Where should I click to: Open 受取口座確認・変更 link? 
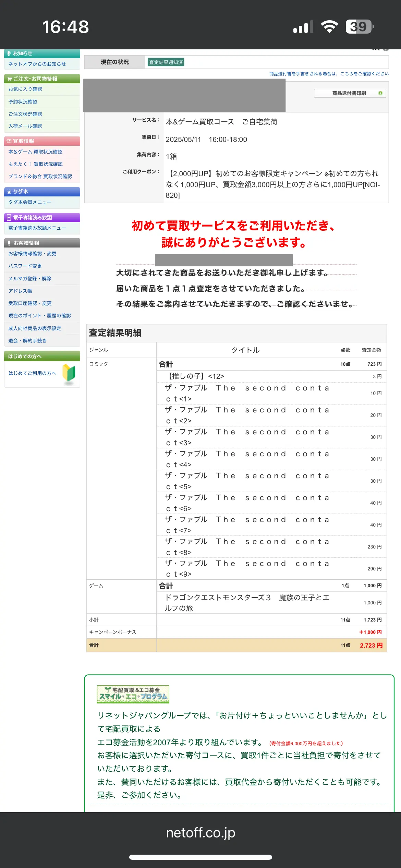(30, 303)
